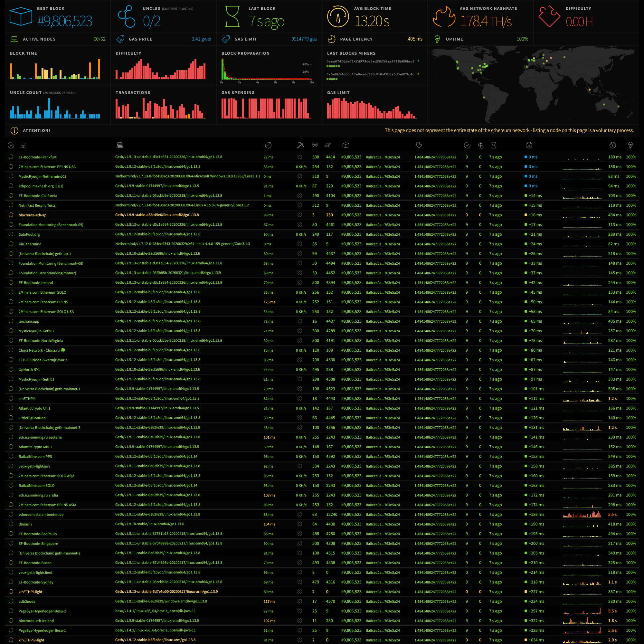Click pinned-column checkmark header icon
Viewport: 644px width, 644px height.
point(11,145)
